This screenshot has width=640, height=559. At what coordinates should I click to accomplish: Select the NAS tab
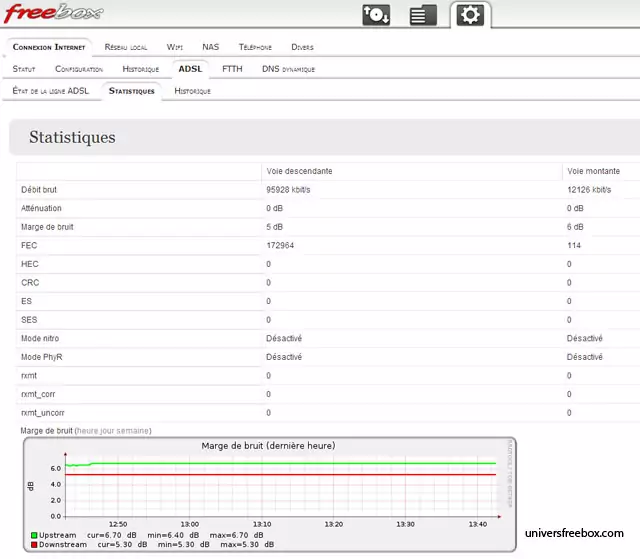tap(210, 47)
